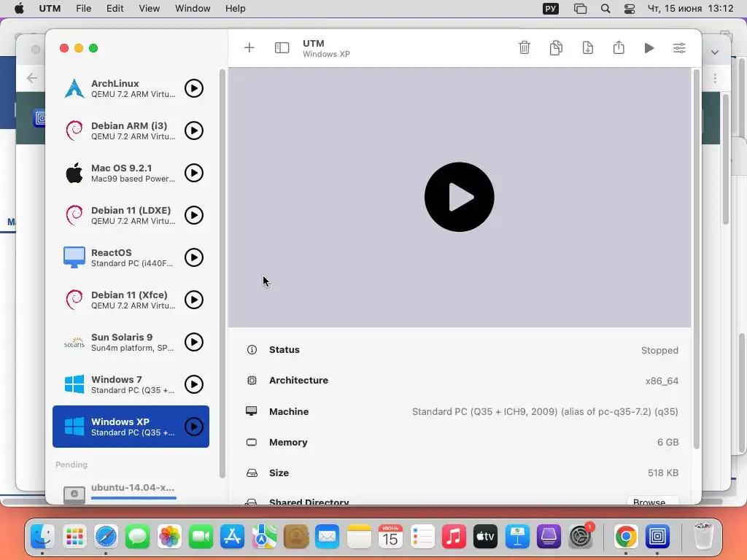
Task: Open Control Center in the menu bar
Action: click(630, 9)
